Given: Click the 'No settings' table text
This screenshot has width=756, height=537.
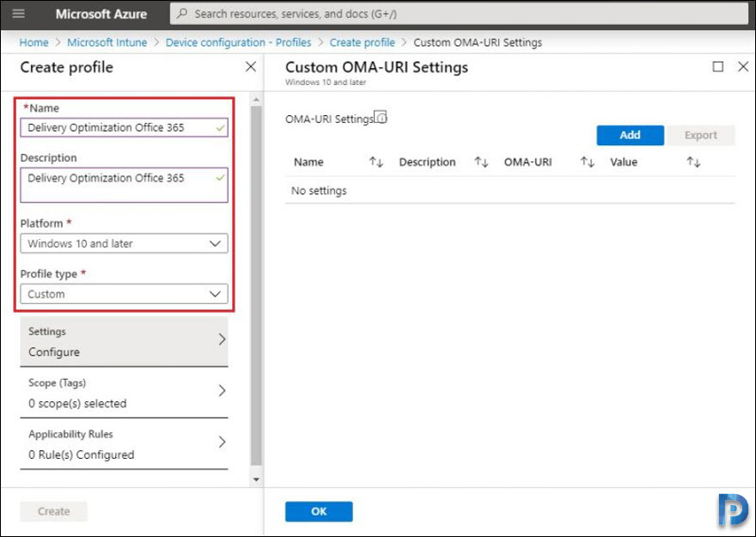Looking at the screenshot, I should point(319,191).
